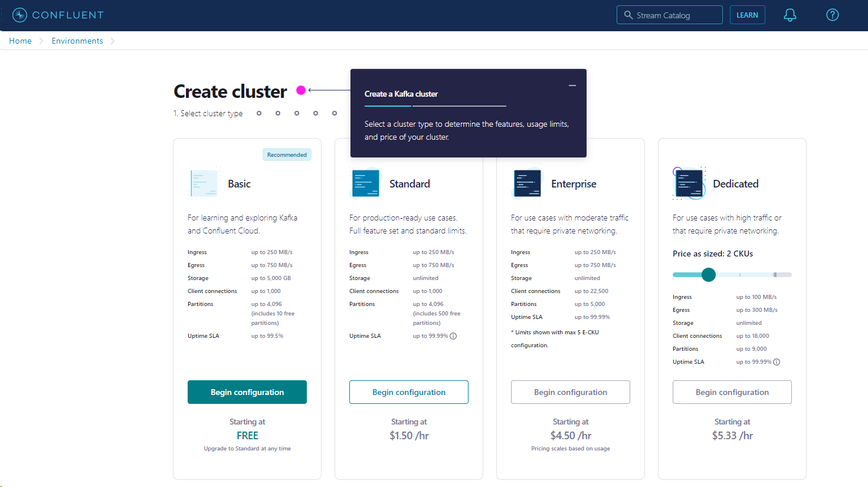The width and height of the screenshot is (868, 487).
Task: Click the 'up to 5,000' Enterprise partitions value
Action: tap(589, 304)
